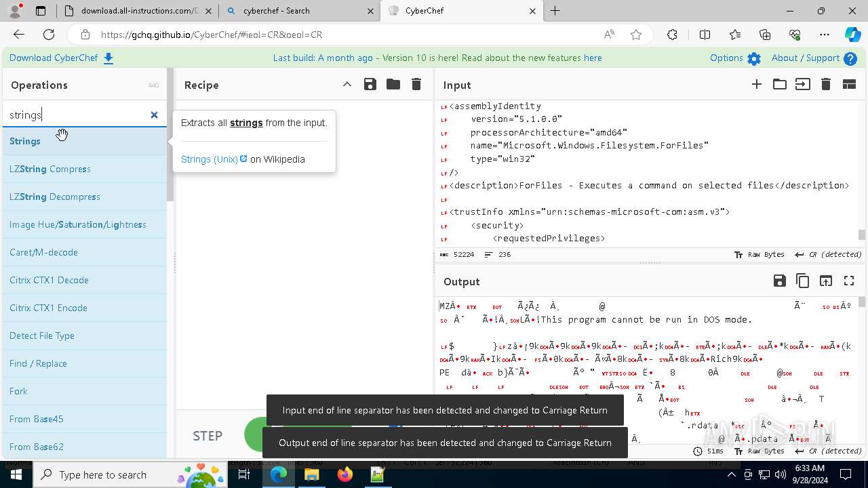This screenshot has height=488, width=868.
Task: Click input line count 236 status
Action: click(x=498, y=255)
